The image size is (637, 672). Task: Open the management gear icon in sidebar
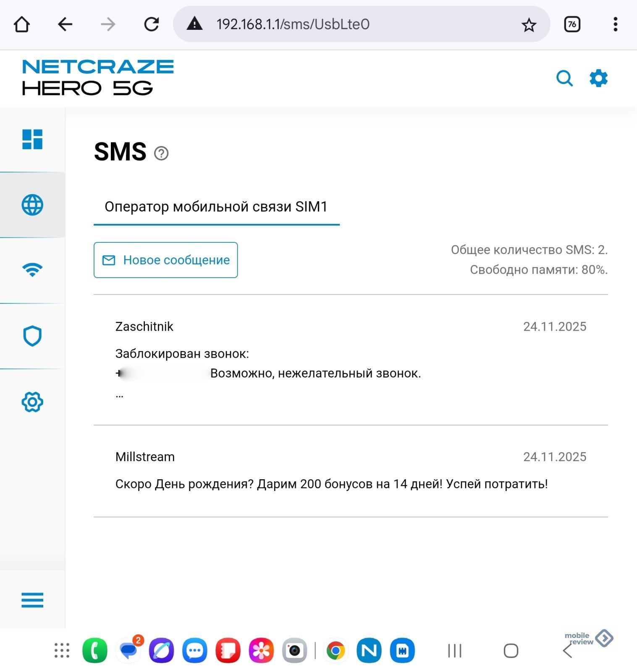32,402
